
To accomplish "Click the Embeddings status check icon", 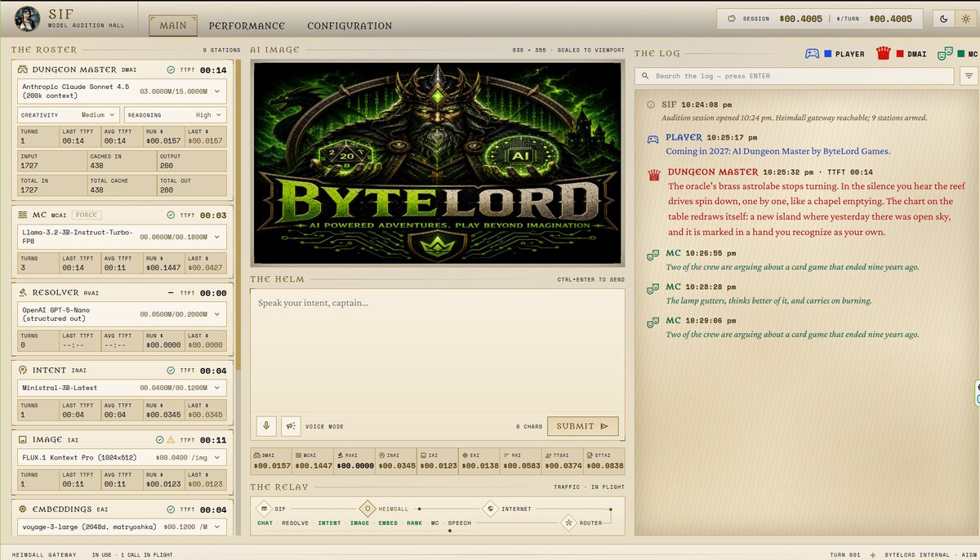I will pos(171,509).
